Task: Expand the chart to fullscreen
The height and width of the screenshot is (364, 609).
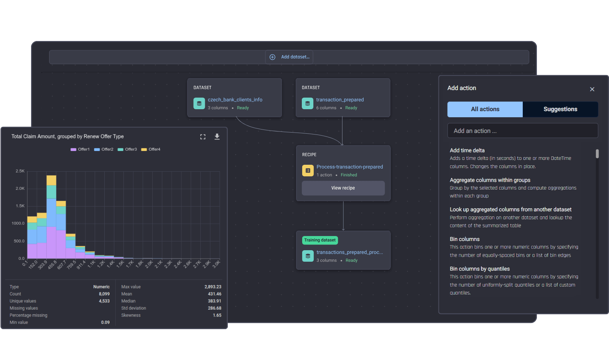Action: click(203, 137)
